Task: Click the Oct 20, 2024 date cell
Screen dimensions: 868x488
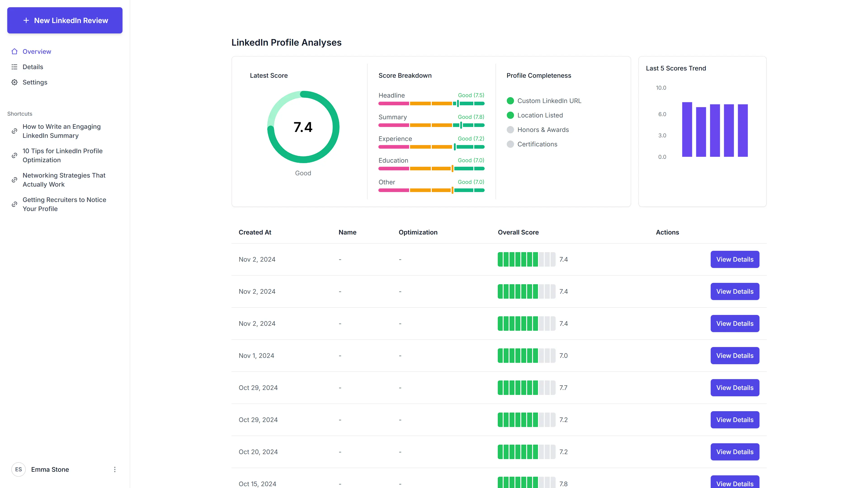Action: coord(258,452)
